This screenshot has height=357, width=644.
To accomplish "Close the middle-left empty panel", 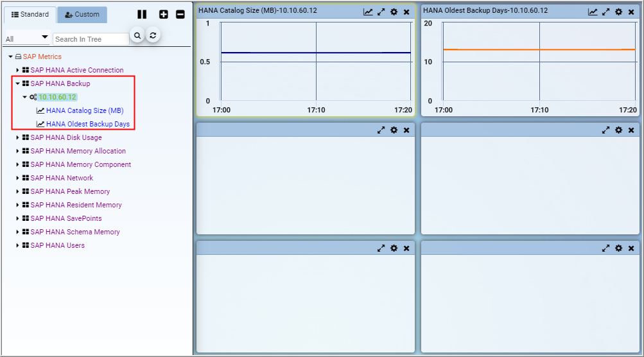I will (406, 130).
